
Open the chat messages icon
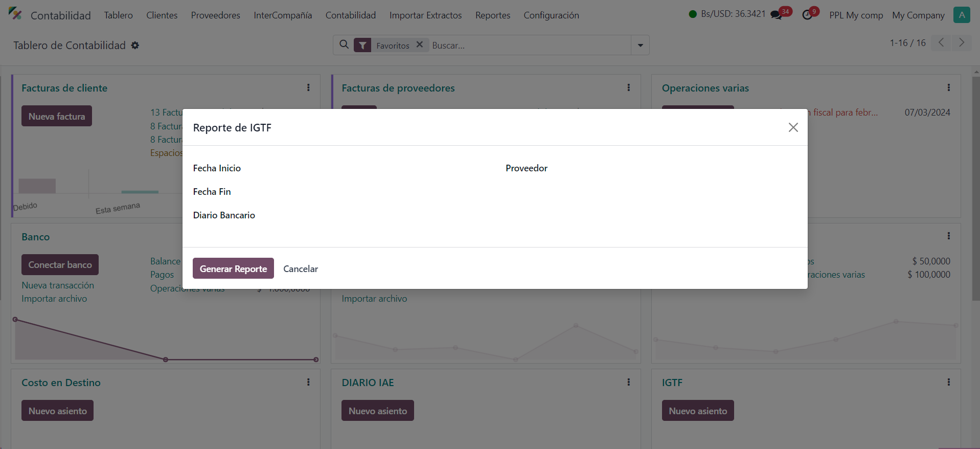tap(777, 15)
